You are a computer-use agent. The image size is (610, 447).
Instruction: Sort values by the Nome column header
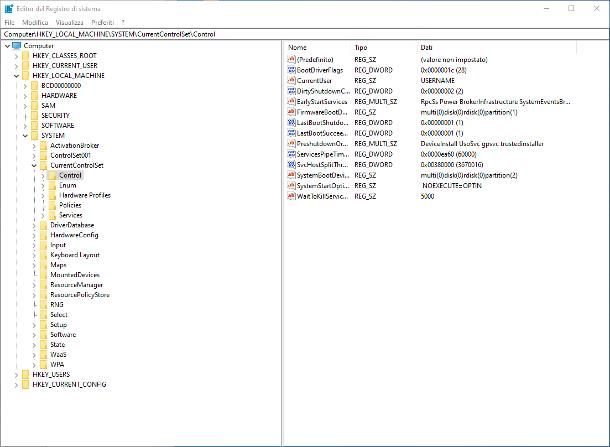click(298, 47)
